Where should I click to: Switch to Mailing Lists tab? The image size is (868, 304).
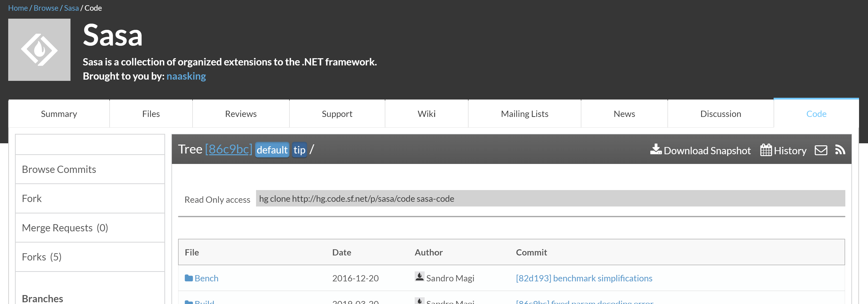click(x=525, y=114)
